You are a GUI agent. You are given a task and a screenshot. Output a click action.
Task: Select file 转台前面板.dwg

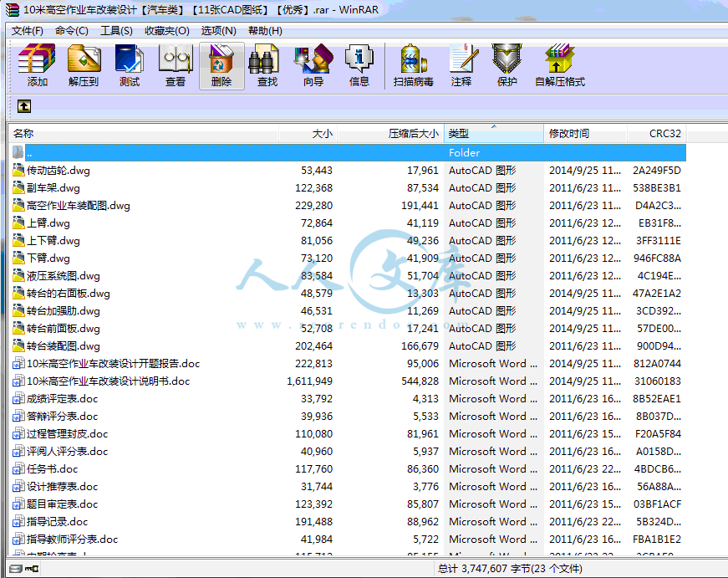[x=64, y=329]
